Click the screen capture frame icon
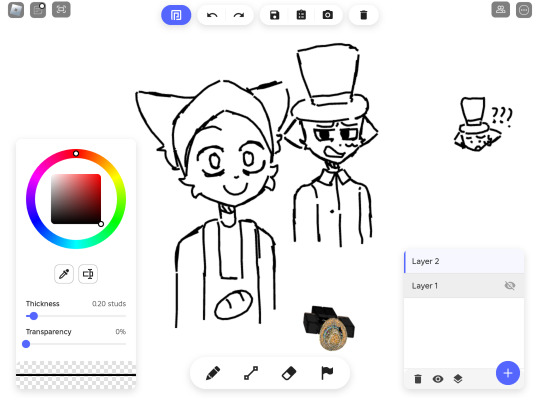Screen dimensions: 540x405 (x=61, y=10)
